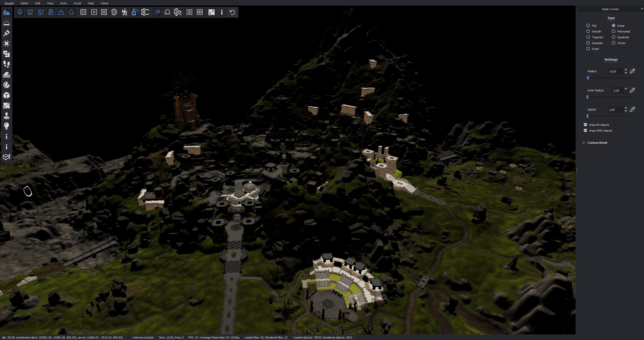The image size is (644, 340).
Task: Click the pencil button next to Speed
Action: [x=632, y=109]
